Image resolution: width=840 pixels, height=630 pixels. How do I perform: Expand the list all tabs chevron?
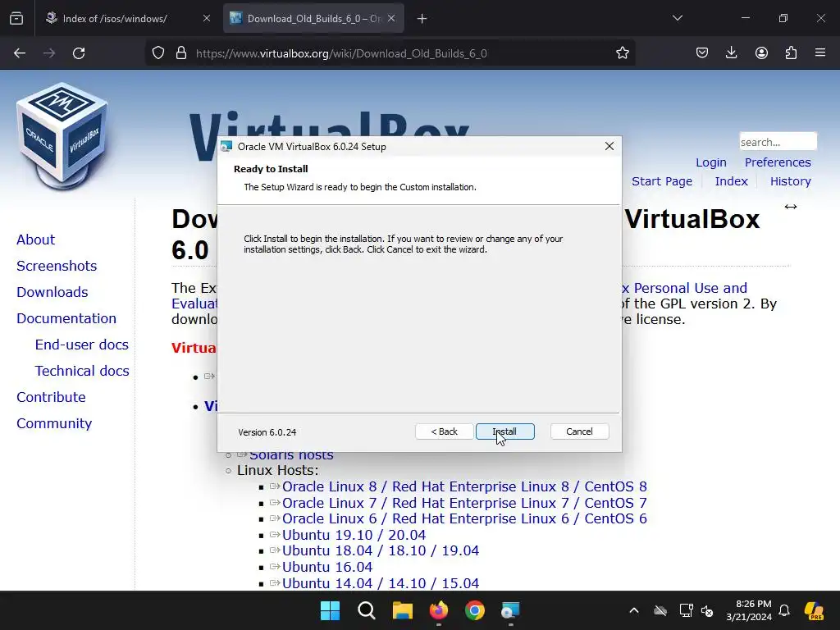pos(677,19)
